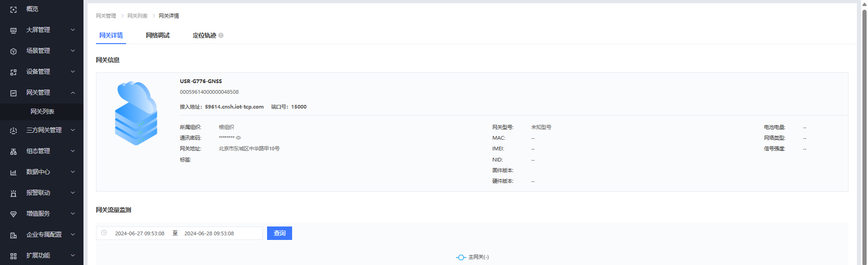Image resolution: width=868 pixels, height=265 pixels.
Task: Expand the 扩展功能 menu arrow
Action: [73, 255]
